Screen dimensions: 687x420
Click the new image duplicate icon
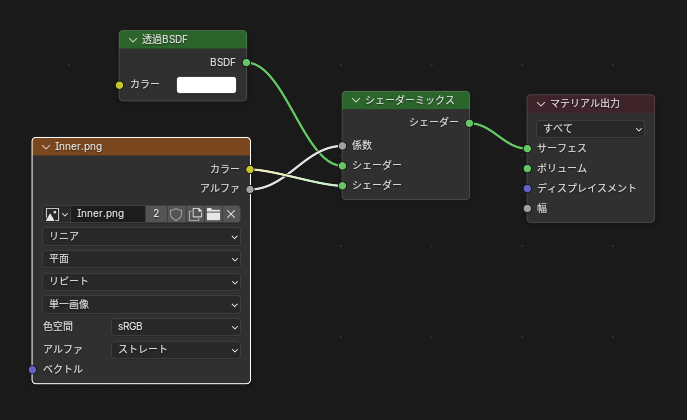(x=195, y=214)
